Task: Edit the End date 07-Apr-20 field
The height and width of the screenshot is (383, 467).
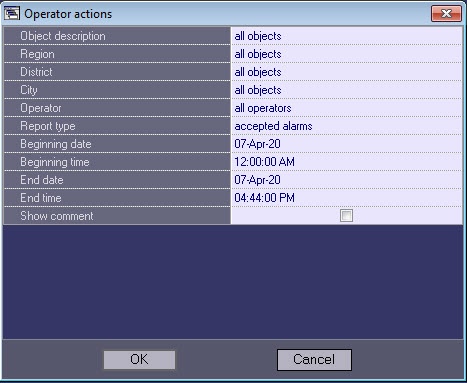Action: point(346,180)
